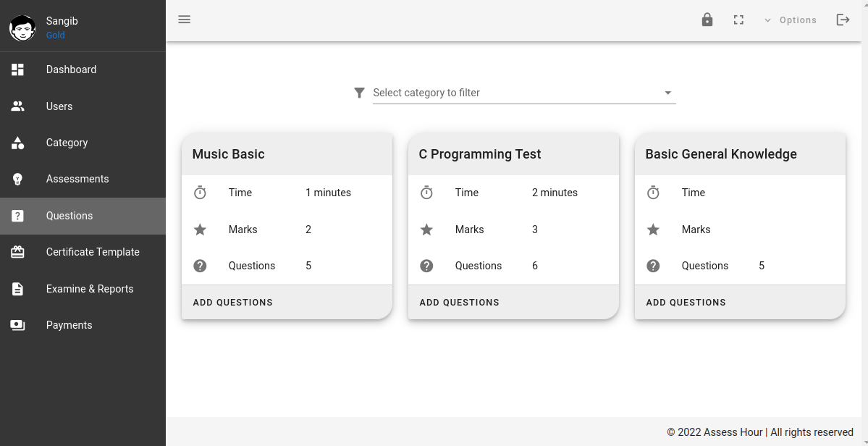Open the Users menu item
Viewport: 868px width, 446px height.
[83, 106]
